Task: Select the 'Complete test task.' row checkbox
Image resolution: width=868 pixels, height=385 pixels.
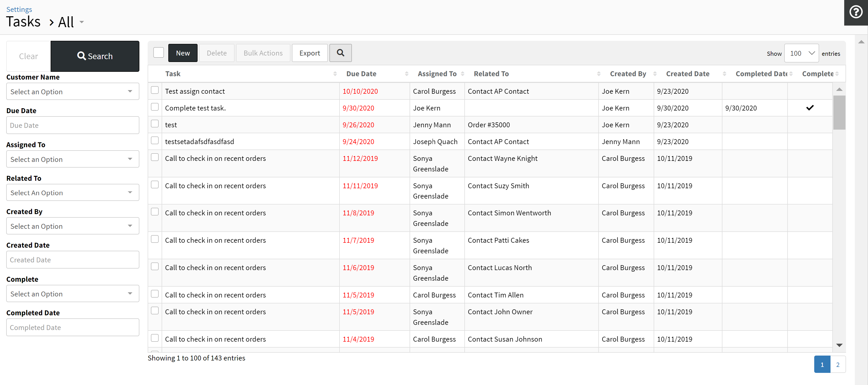Action: pyautogui.click(x=155, y=107)
